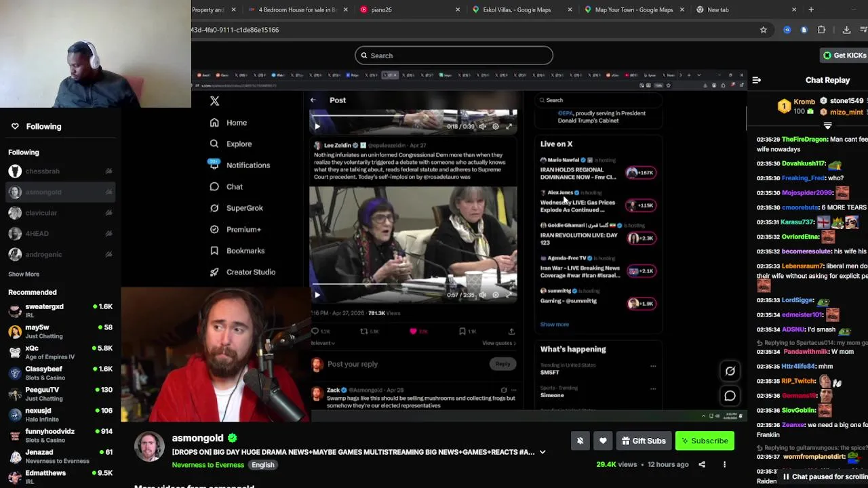Open androgenic in the Following list
The image size is (868, 488).
pyautogui.click(x=60, y=254)
